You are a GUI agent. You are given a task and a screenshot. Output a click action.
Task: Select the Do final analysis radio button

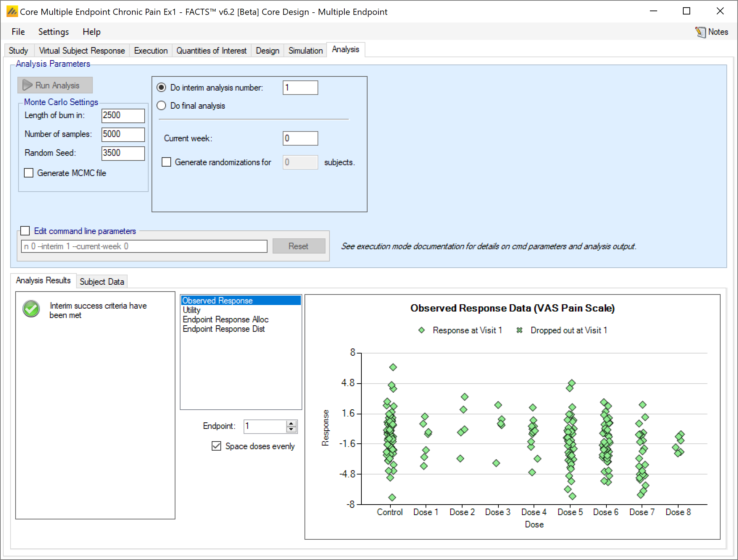click(x=161, y=105)
